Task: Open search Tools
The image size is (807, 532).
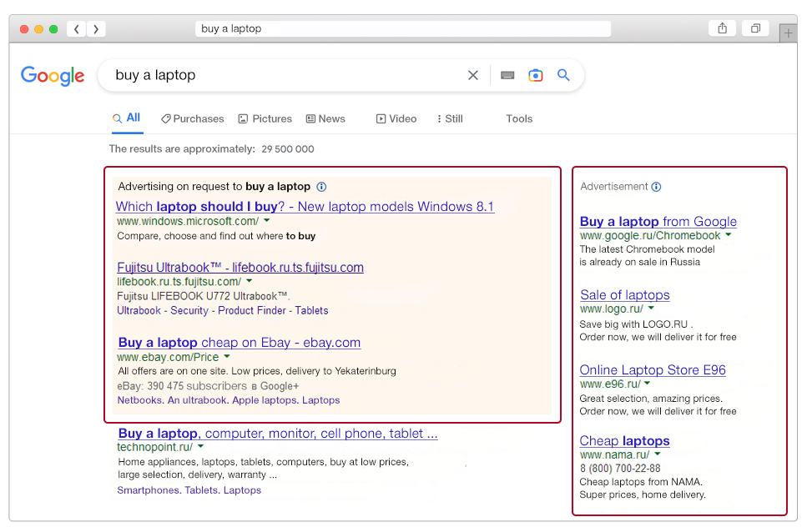Action: coord(519,118)
